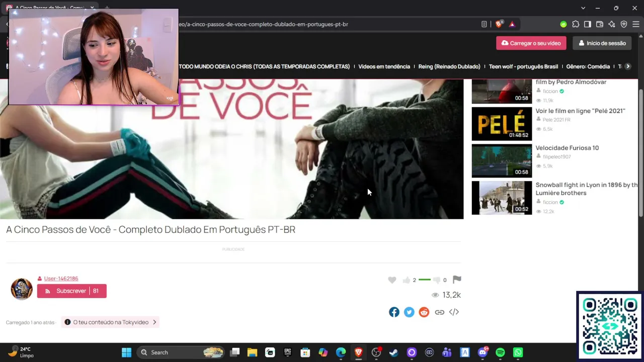
Task: Subscribe with the 'Subscrever' button
Action: point(71,291)
